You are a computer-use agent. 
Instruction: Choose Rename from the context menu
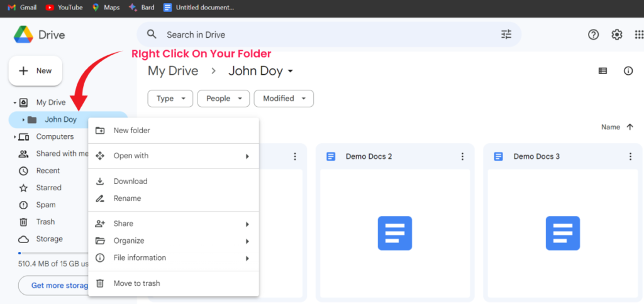(127, 198)
